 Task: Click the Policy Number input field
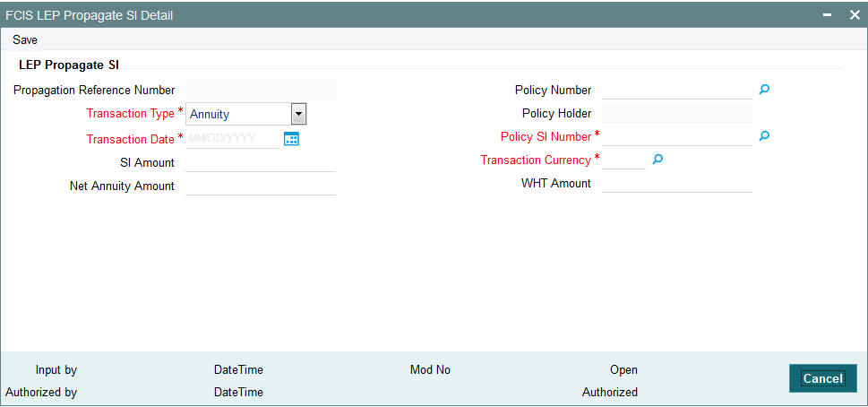pyautogui.click(x=677, y=90)
